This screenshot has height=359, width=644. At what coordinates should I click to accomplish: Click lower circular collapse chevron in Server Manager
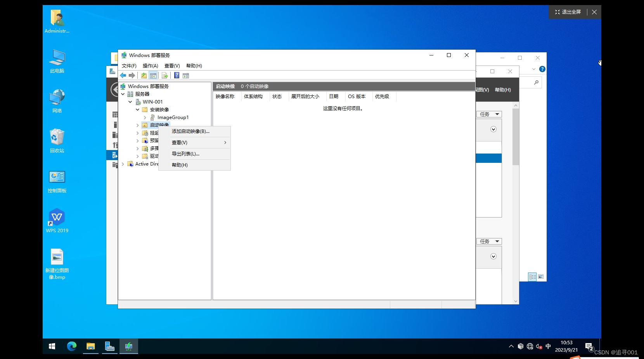coord(493,257)
